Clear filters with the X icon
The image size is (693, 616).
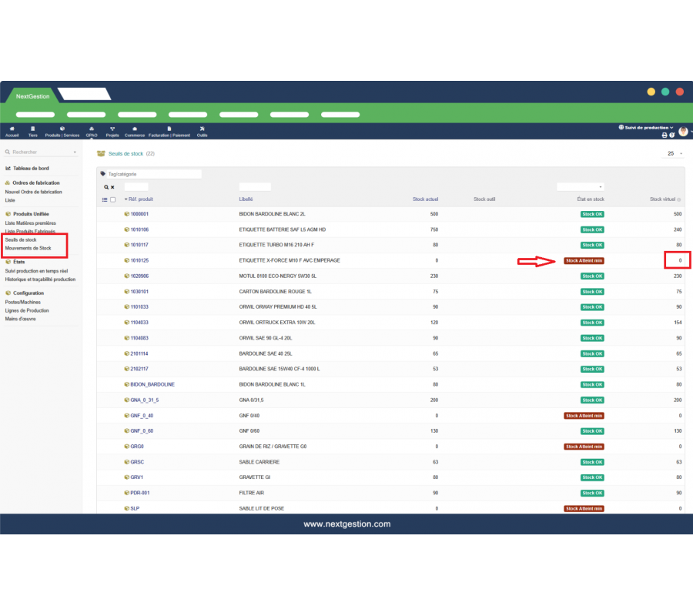(x=112, y=187)
